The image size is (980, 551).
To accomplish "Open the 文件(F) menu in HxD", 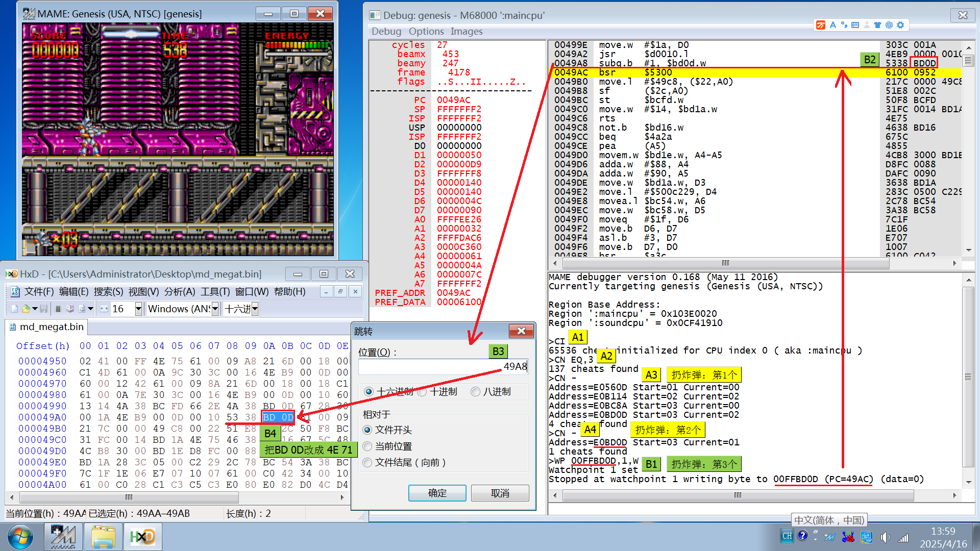I will pos(39,291).
